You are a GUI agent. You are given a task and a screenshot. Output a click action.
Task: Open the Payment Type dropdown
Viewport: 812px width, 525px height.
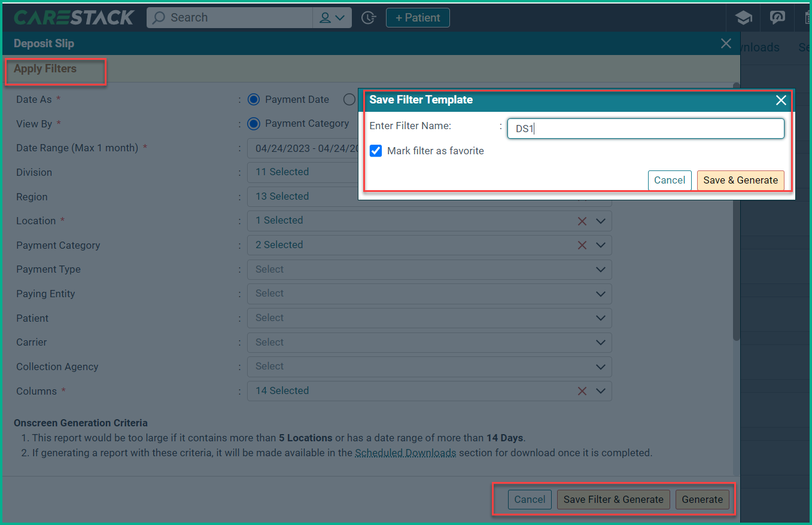click(x=600, y=269)
